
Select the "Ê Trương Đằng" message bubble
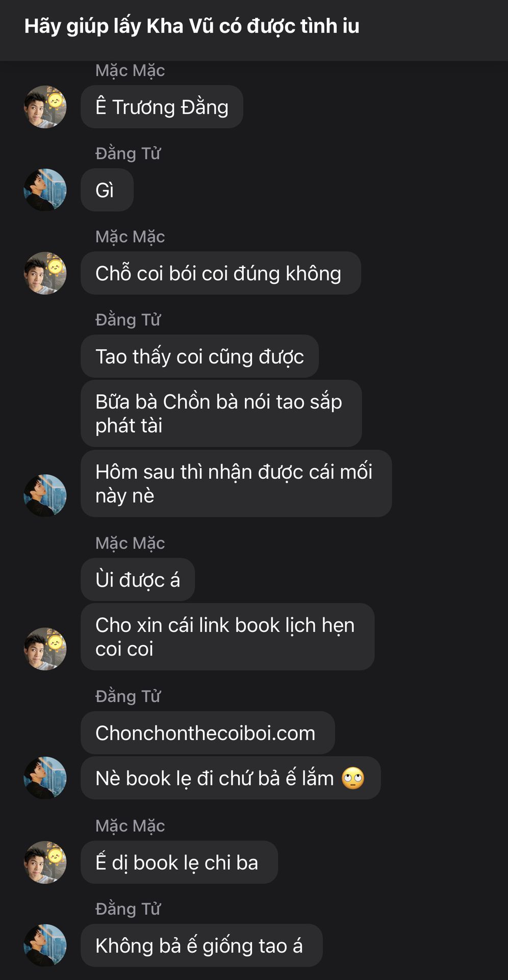[162, 107]
